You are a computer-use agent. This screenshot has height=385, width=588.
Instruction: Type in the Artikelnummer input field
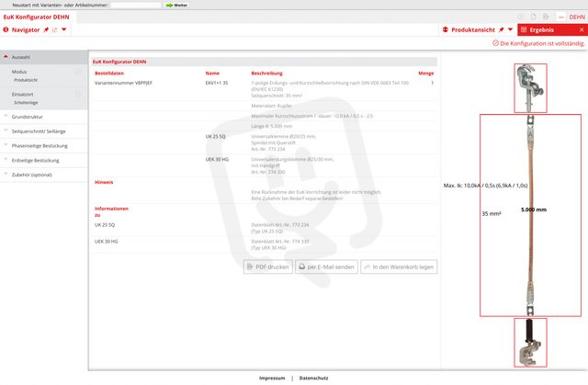point(135,5)
